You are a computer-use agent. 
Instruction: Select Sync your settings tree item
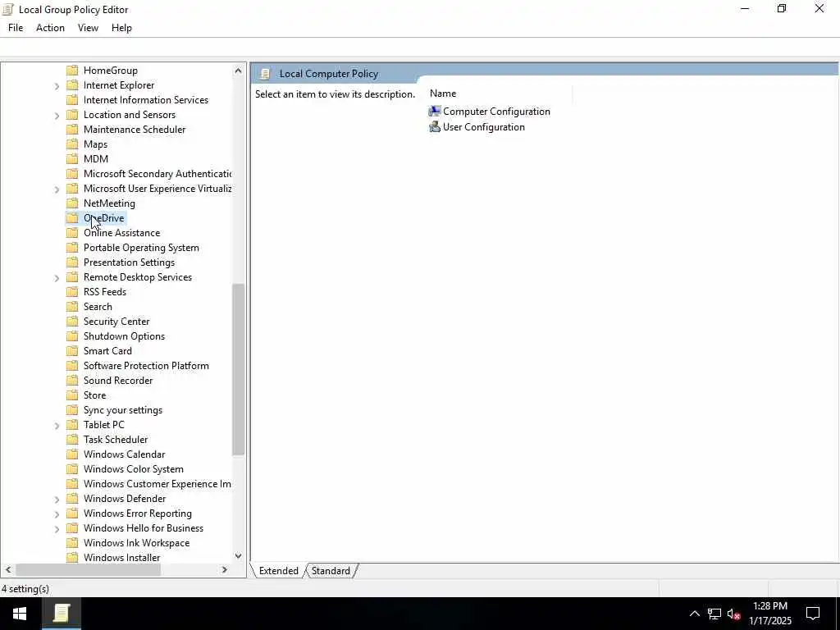point(123,410)
